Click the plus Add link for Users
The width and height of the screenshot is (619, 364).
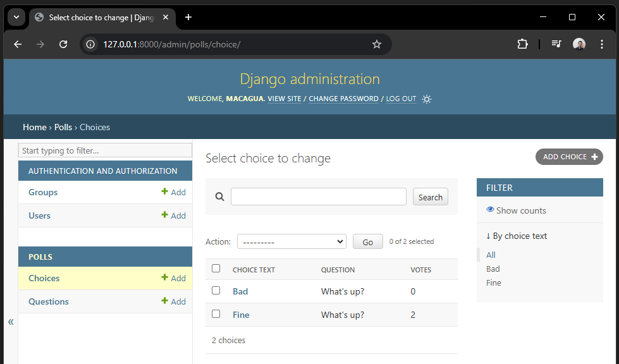173,215
